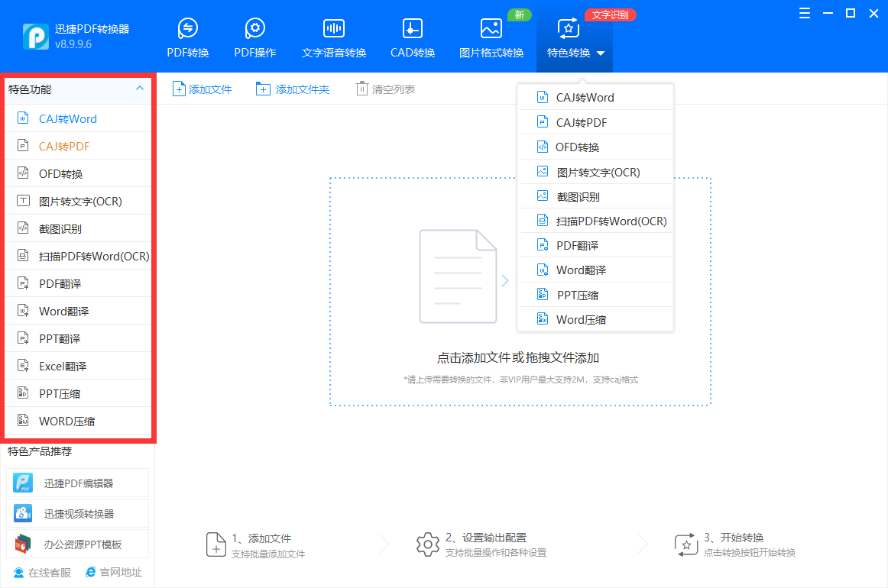Open 官网地址 website link
This screenshot has width=888, height=588.
click(114, 572)
